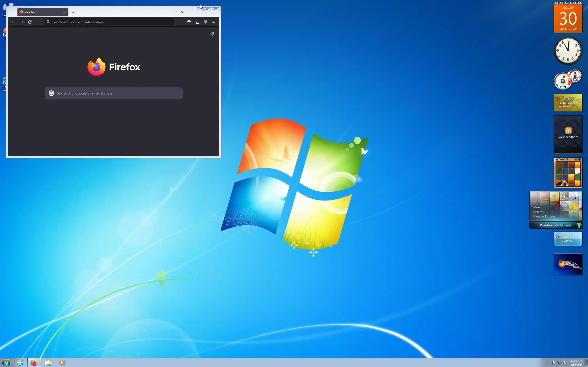Click the top address bar field
Image resolution: width=588 pixels, height=367 pixels.
[x=109, y=22]
